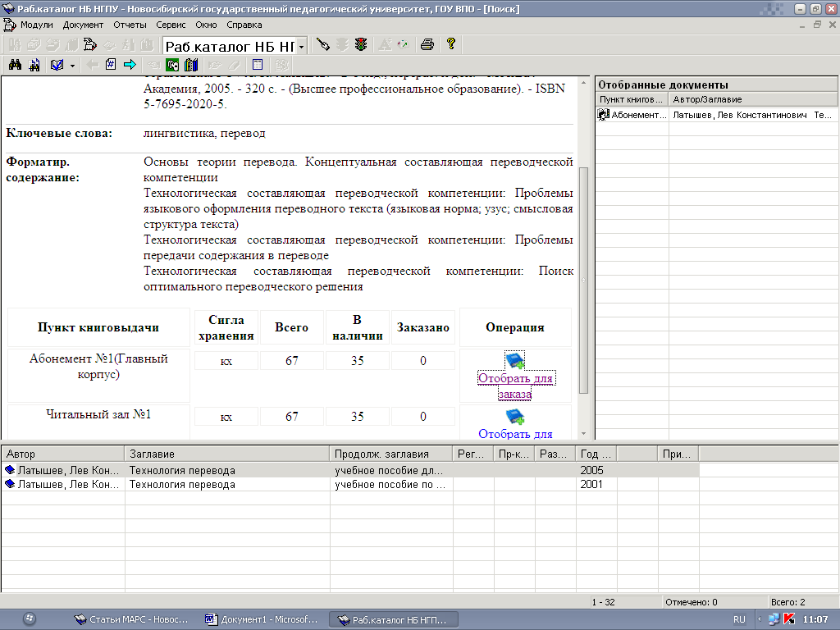Click the RU language indicator in tray
Image resolution: width=840 pixels, height=630 pixels.
coord(739,619)
